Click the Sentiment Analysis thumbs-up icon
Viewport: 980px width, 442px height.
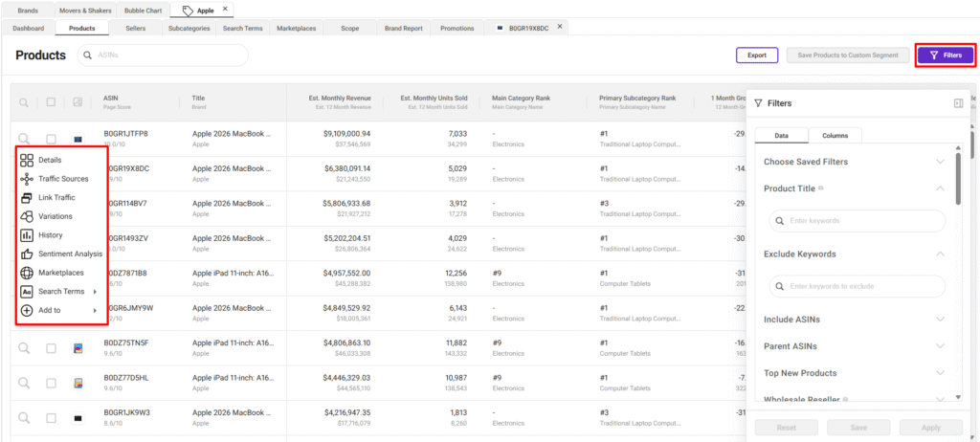[27, 254]
